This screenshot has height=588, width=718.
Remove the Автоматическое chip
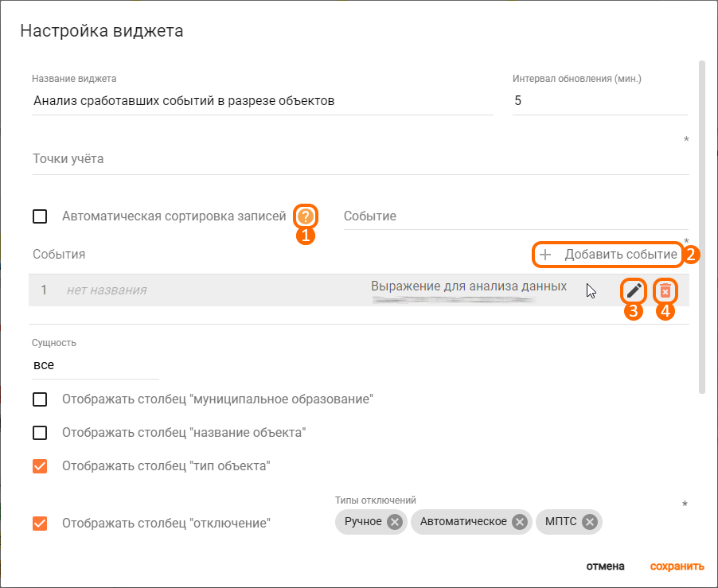[519, 522]
